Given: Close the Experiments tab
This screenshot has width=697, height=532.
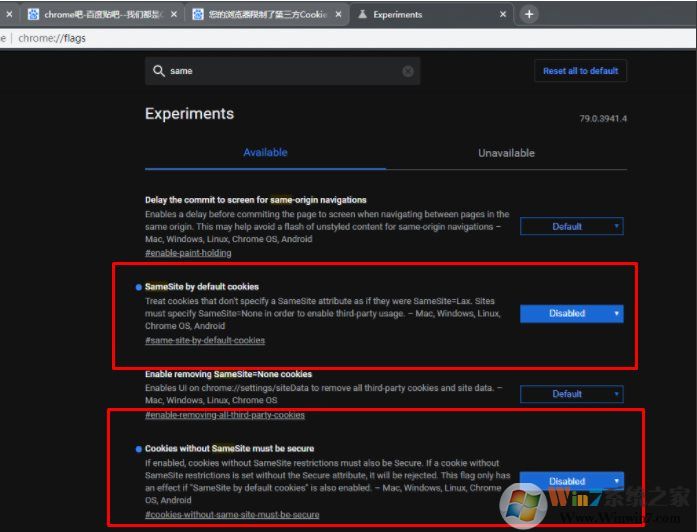Looking at the screenshot, I should (501, 15).
